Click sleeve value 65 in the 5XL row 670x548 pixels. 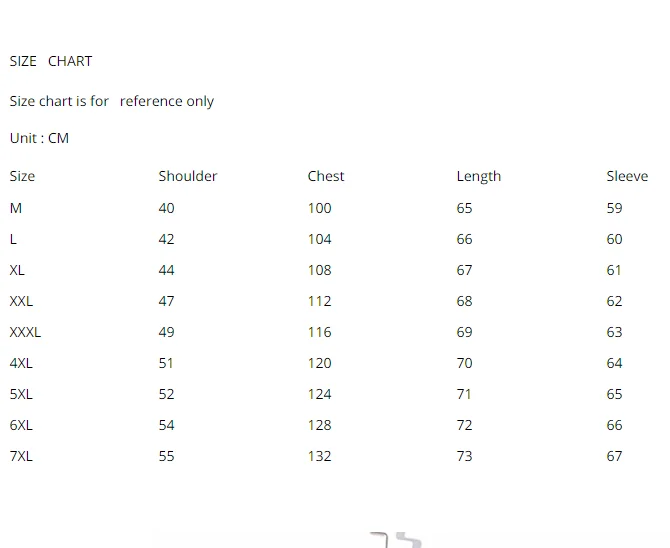point(614,394)
